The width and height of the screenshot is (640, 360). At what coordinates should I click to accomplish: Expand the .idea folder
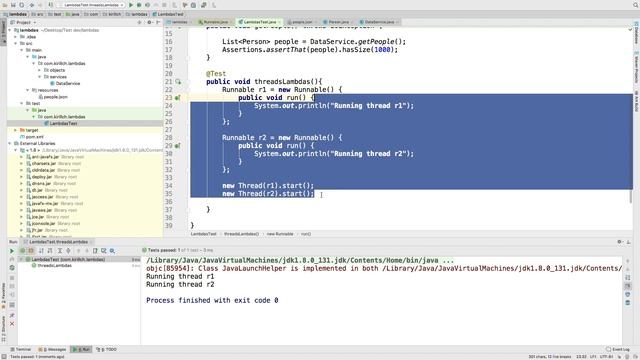click(16, 37)
